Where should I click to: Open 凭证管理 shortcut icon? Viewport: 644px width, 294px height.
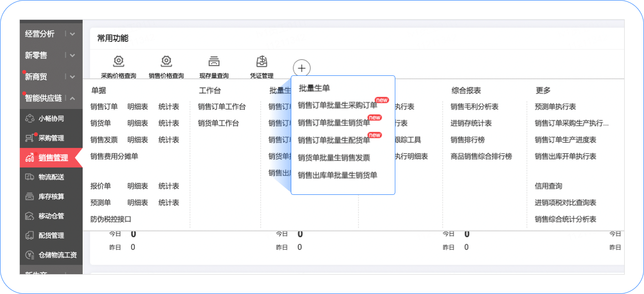coord(262,61)
